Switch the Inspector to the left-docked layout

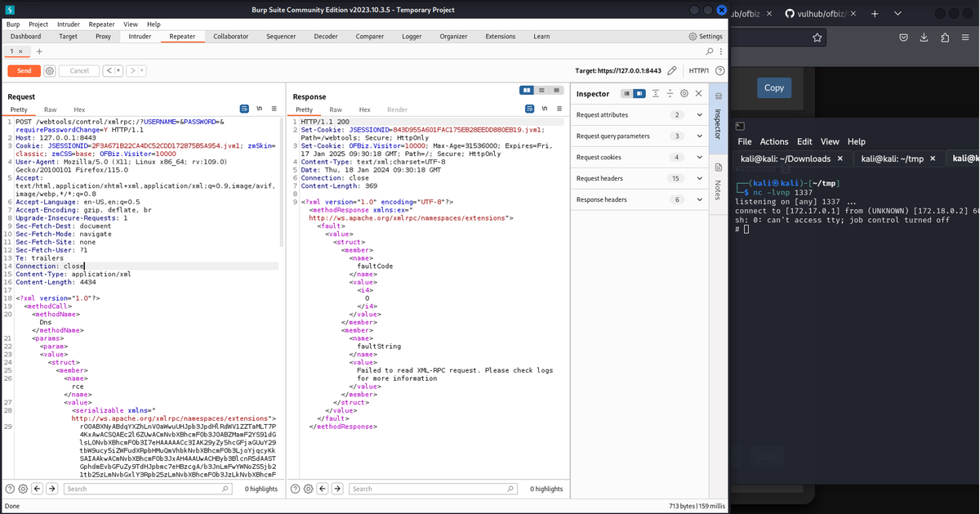coord(626,94)
